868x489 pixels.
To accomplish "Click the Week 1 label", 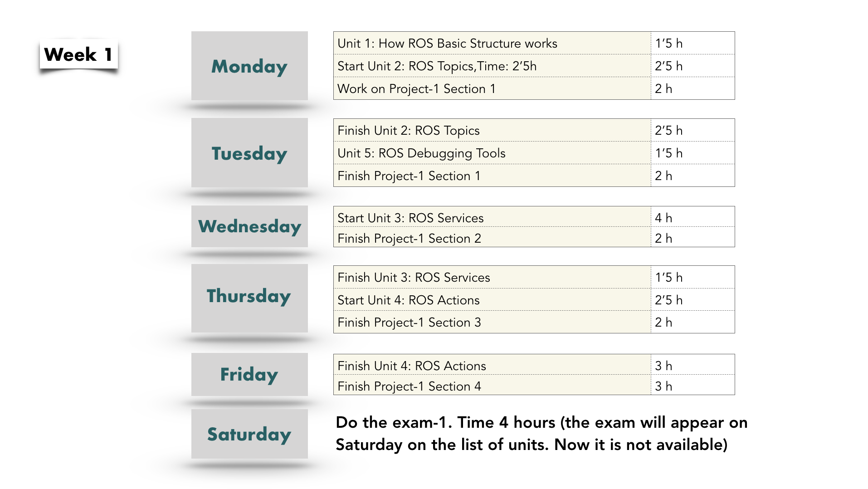I will (x=78, y=54).
